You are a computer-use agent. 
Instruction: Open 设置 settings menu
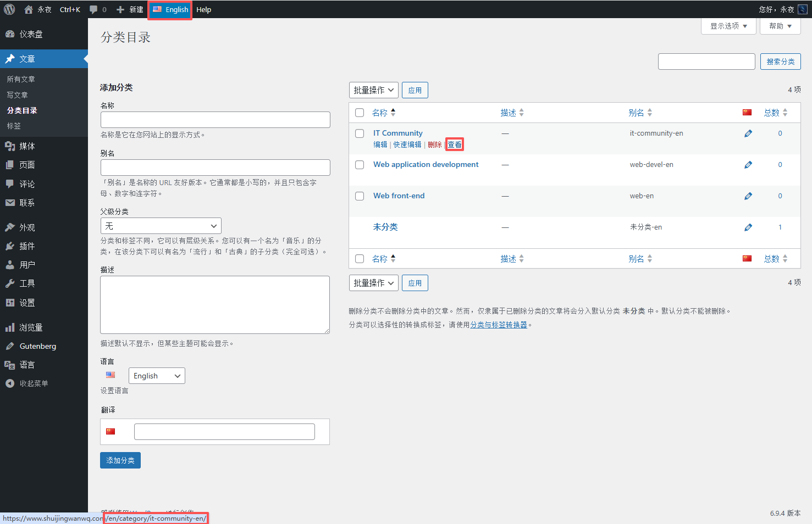point(44,303)
